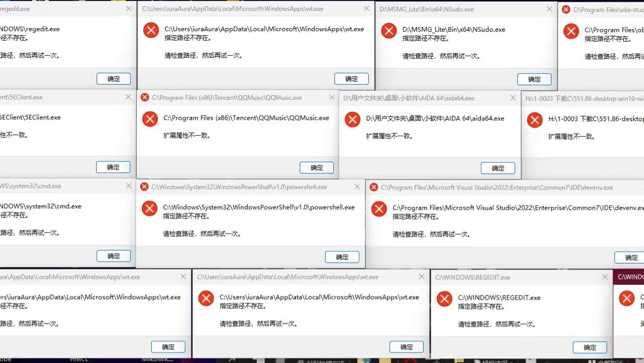The width and height of the screenshot is (644, 363).
Task: Click the error icon in H:\1-0003 dialog body
Action: pyautogui.click(x=535, y=120)
